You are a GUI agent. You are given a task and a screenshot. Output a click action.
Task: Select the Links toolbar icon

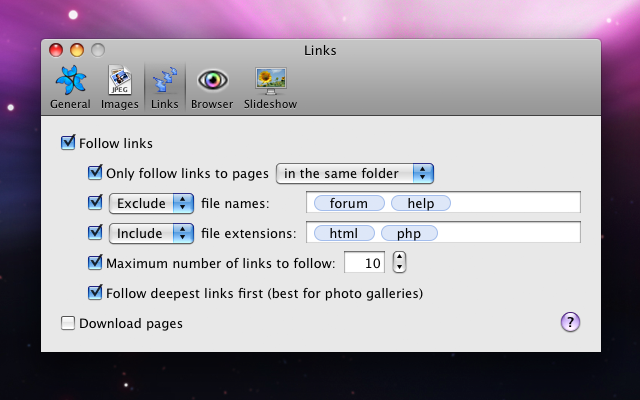point(164,87)
